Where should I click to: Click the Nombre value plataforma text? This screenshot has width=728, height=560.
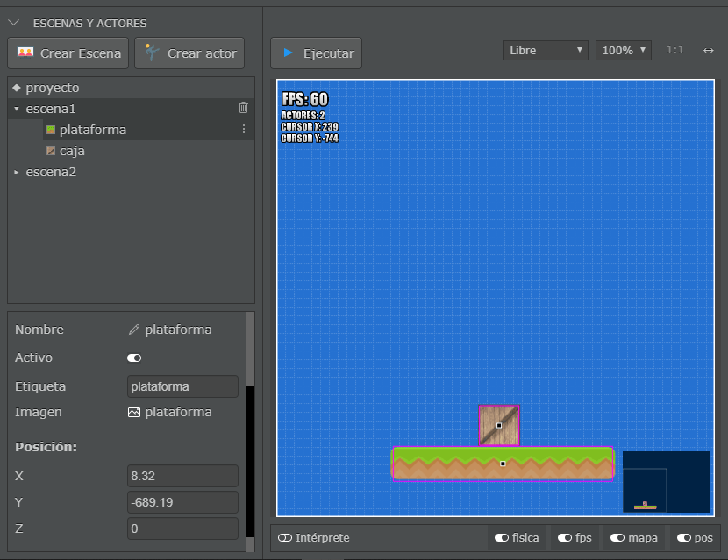click(178, 330)
